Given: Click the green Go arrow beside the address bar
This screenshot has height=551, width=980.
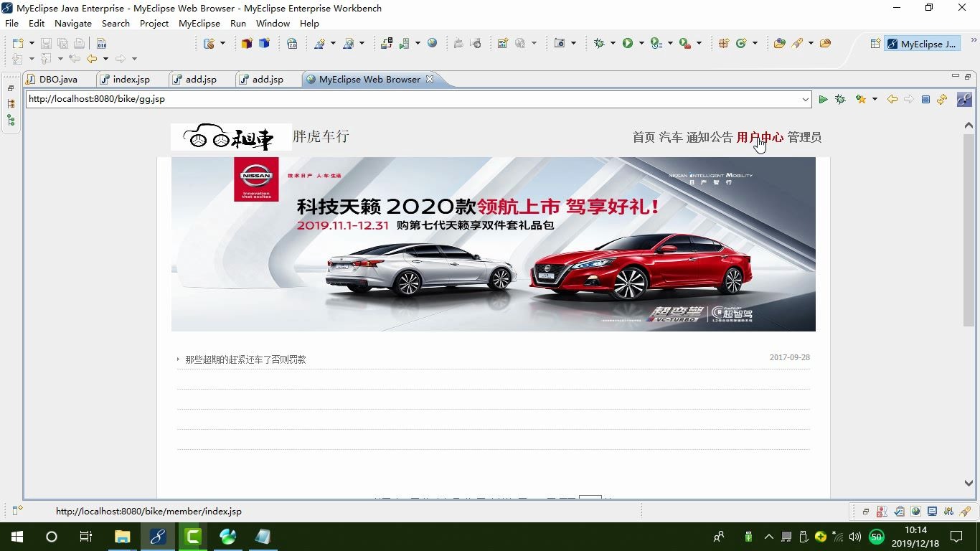Looking at the screenshot, I should coord(823,99).
